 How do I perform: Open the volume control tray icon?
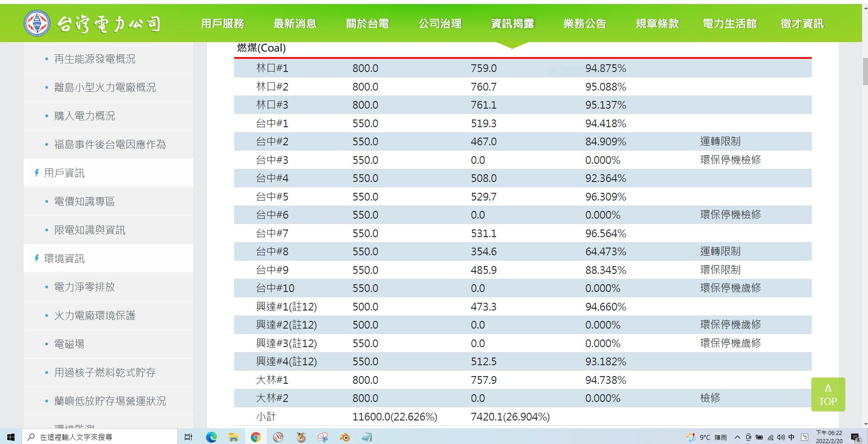(781, 437)
